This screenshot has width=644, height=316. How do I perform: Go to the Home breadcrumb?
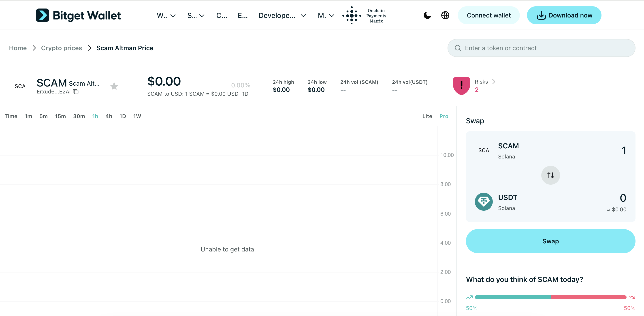click(18, 48)
